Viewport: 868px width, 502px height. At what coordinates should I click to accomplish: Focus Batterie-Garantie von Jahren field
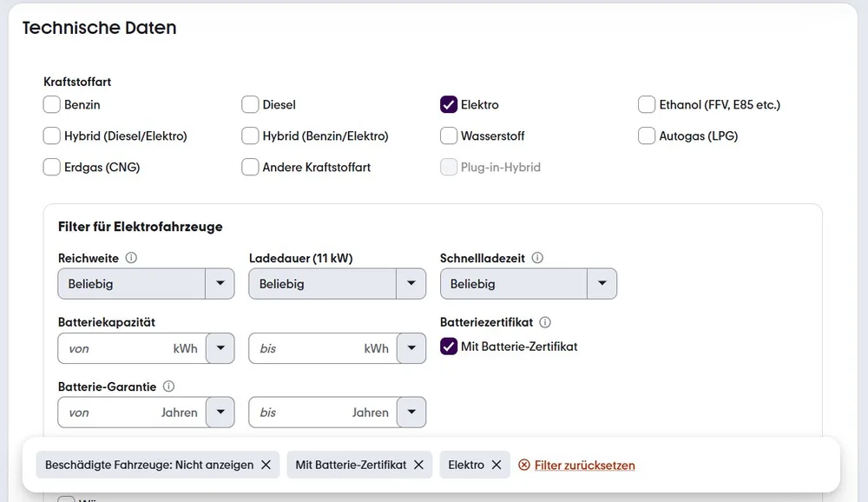(x=132, y=413)
